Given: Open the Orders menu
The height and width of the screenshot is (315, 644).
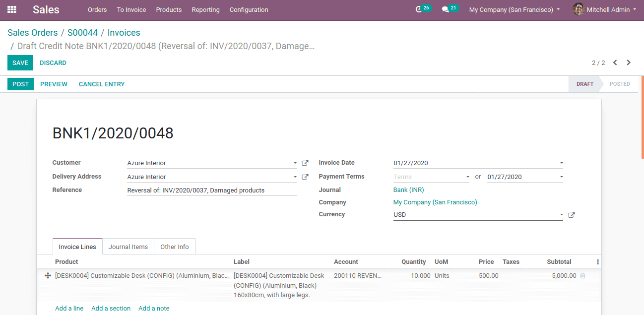Looking at the screenshot, I should [x=97, y=9].
